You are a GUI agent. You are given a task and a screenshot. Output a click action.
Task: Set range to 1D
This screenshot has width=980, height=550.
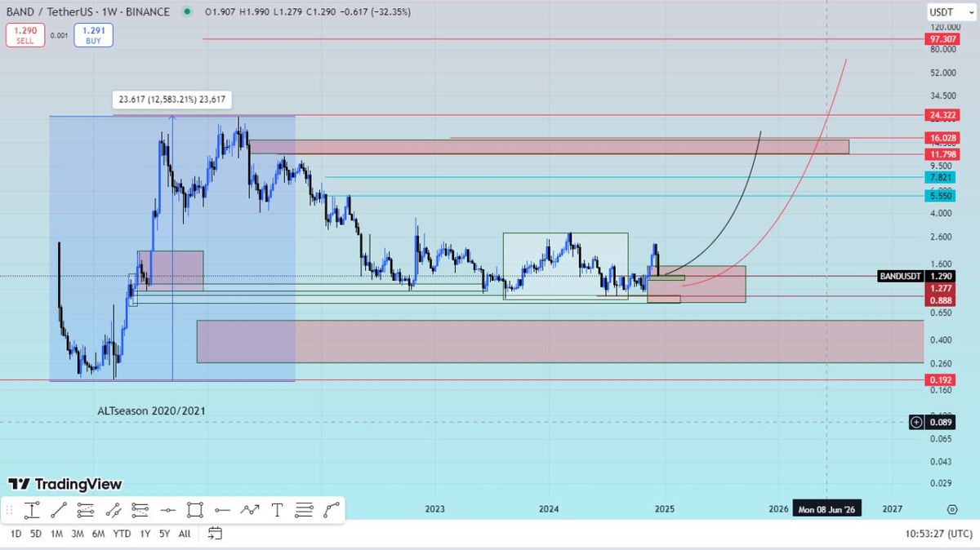16,534
